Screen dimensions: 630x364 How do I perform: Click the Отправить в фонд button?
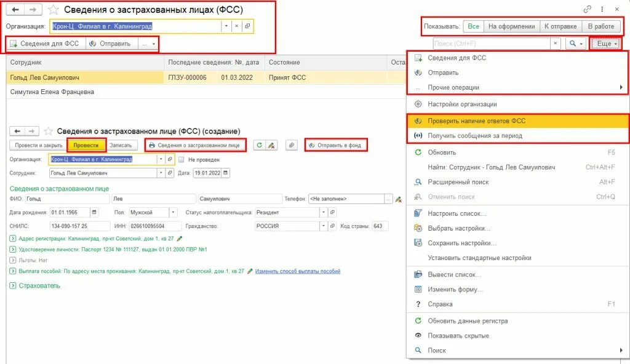coord(335,145)
